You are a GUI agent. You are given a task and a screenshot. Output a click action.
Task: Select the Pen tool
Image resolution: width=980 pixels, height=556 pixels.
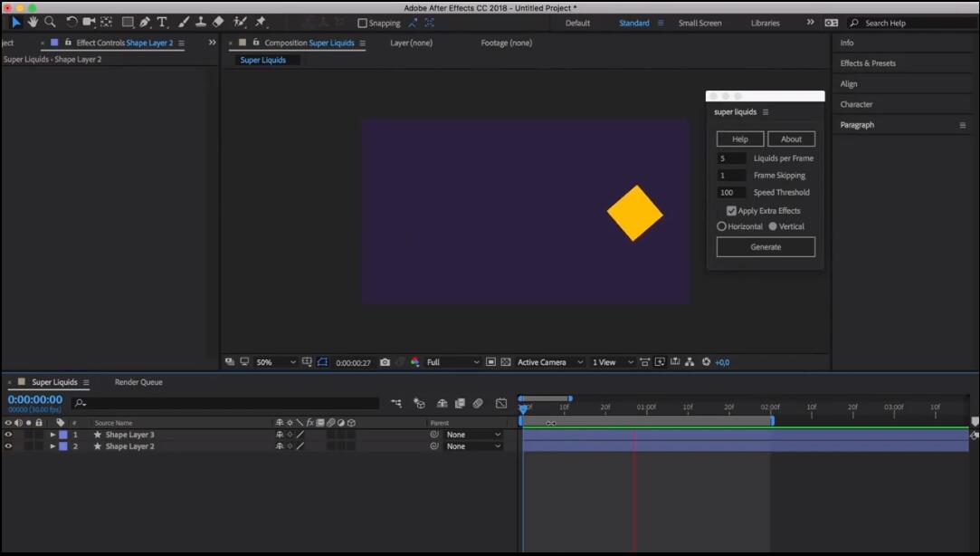pyautogui.click(x=145, y=23)
